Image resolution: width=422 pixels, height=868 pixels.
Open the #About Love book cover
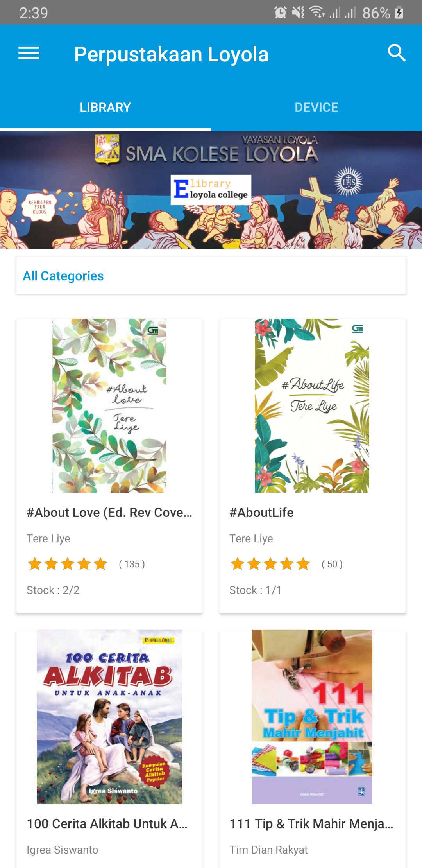click(109, 406)
